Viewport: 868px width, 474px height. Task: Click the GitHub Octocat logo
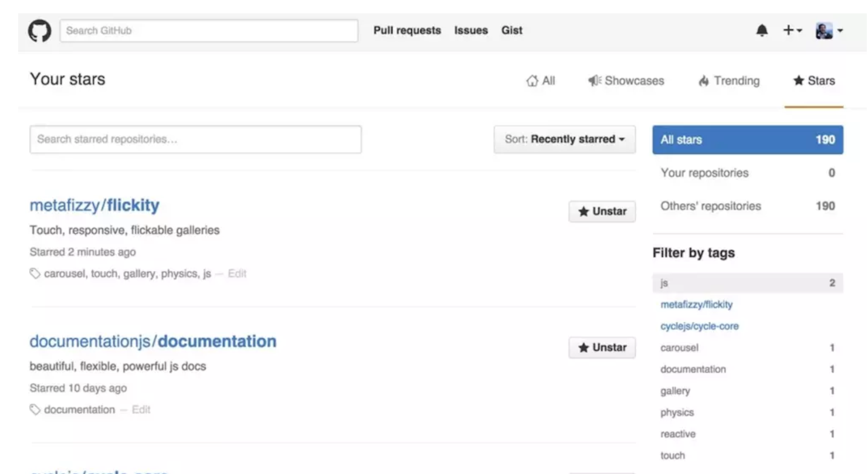(40, 30)
